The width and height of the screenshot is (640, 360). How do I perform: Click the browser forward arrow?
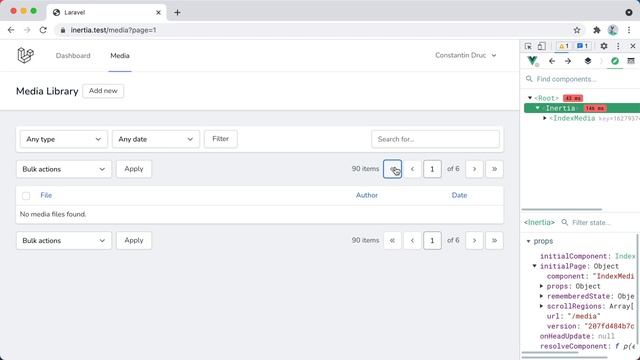pos(27,30)
